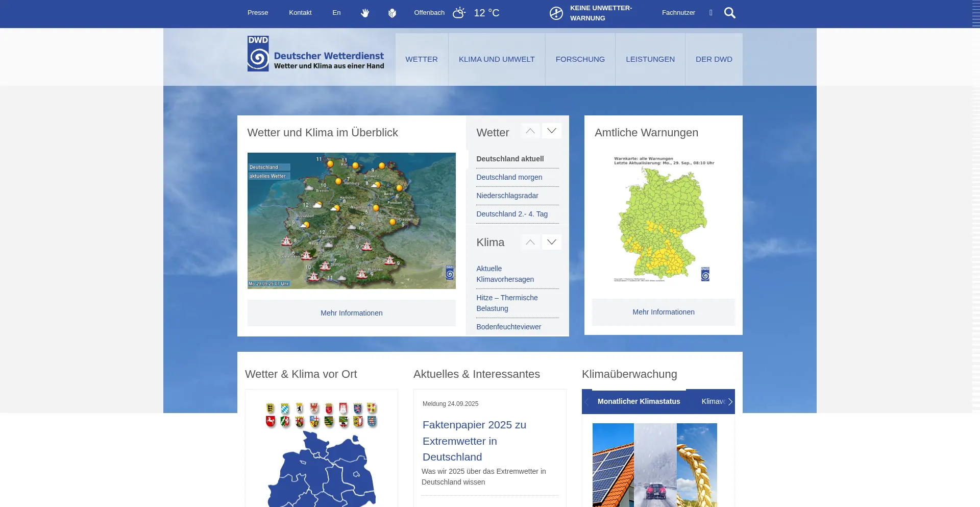Show next Wetter entries via down arrow

pos(551,131)
